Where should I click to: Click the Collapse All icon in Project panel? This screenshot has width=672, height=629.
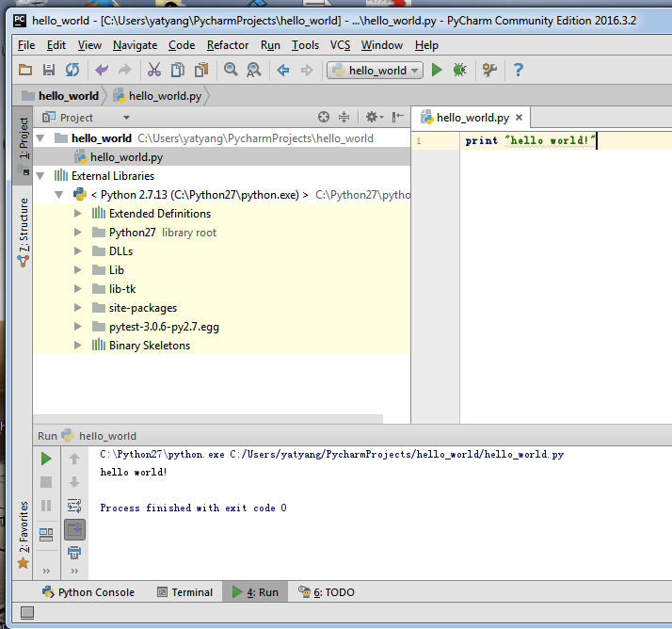tap(344, 117)
